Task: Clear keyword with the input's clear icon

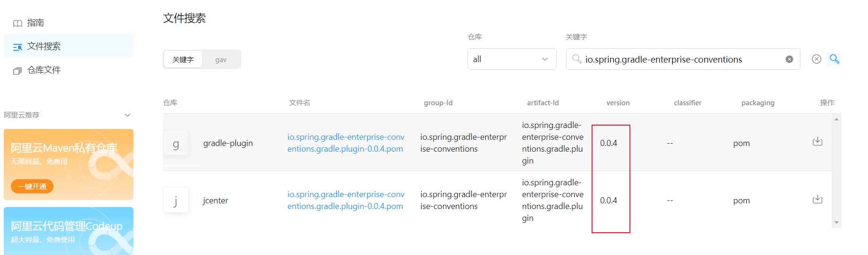Action: tap(789, 59)
